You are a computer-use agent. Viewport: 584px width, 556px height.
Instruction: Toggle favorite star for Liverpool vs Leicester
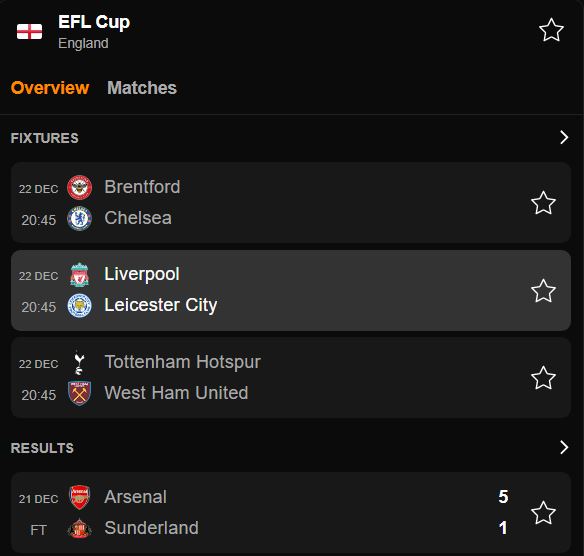pos(543,290)
